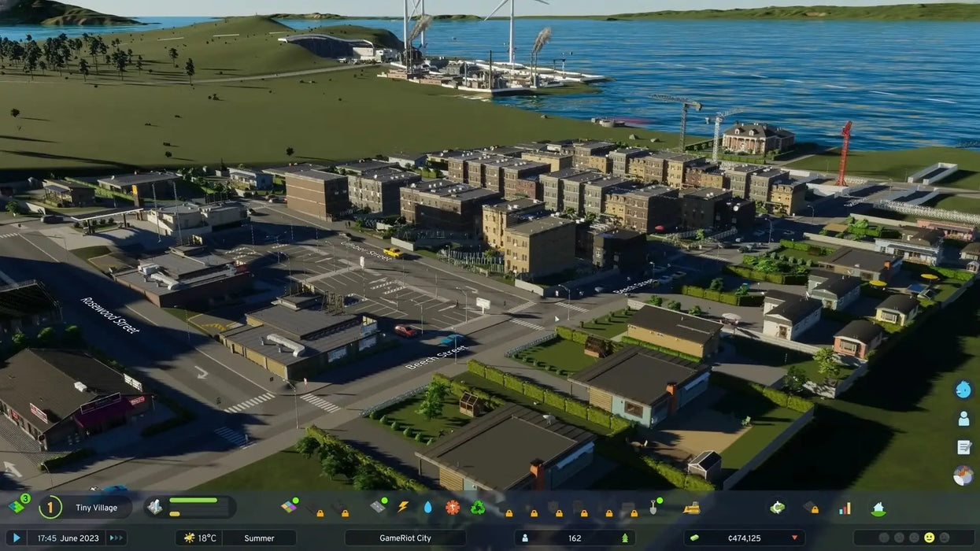Screen dimensions: 980x551
Task: Change simulation speed with triple arrows
Action: (x=116, y=538)
